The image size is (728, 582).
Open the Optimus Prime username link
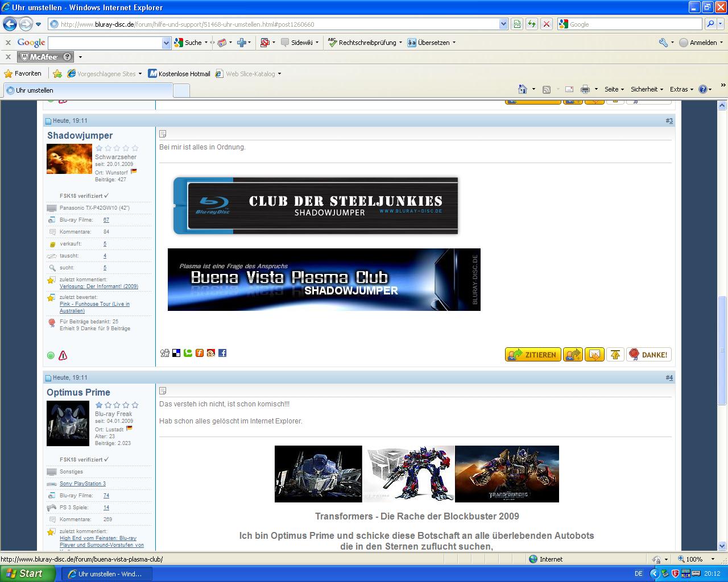(78, 392)
